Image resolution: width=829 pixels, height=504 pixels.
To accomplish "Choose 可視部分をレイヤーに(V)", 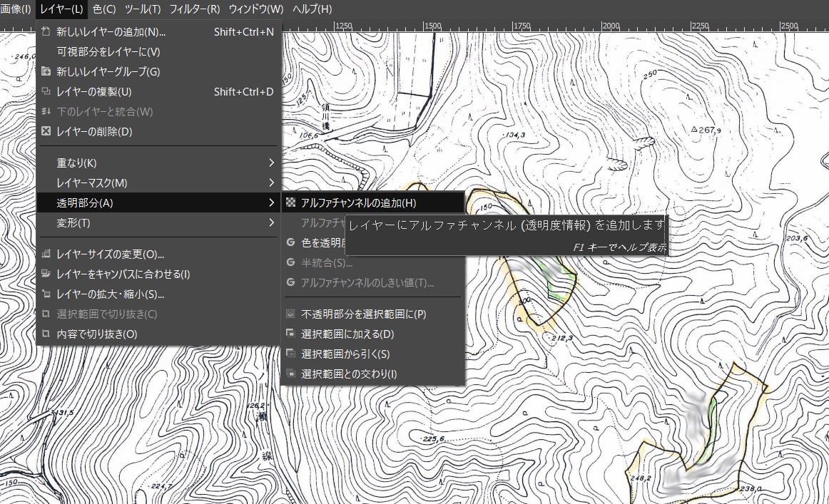I will [158, 52].
